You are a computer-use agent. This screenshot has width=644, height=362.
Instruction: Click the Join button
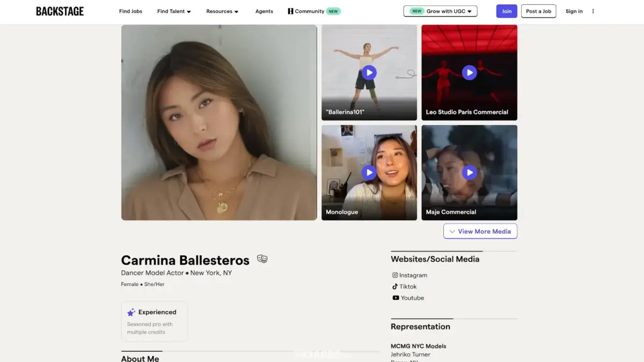(x=507, y=11)
